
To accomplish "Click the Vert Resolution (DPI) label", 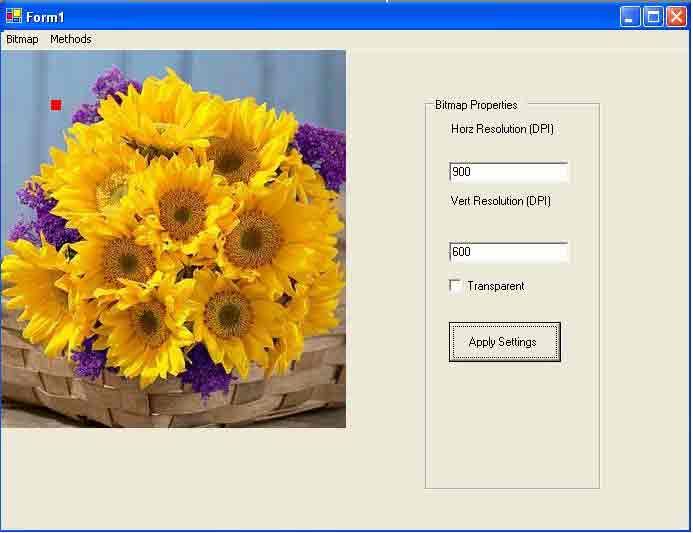I will [500, 201].
